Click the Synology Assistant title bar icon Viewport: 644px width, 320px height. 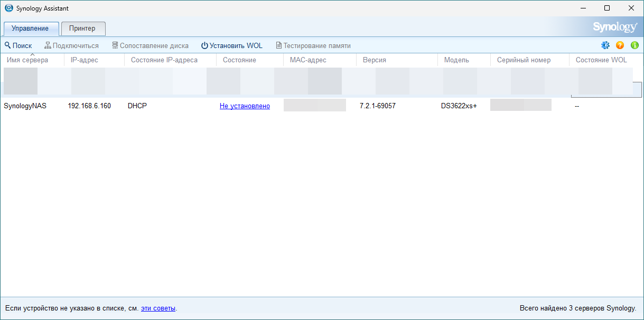pyautogui.click(x=8, y=8)
